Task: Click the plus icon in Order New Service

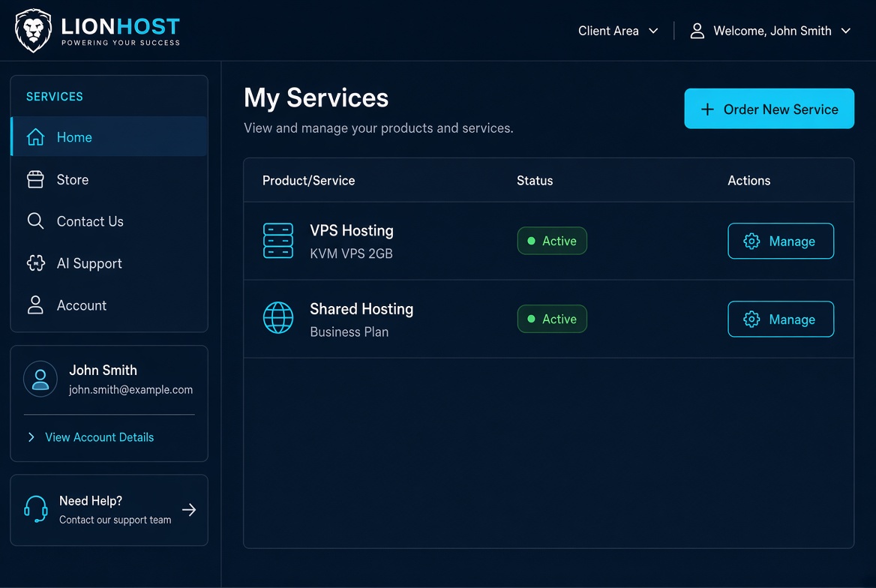Action: tap(707, 109)
